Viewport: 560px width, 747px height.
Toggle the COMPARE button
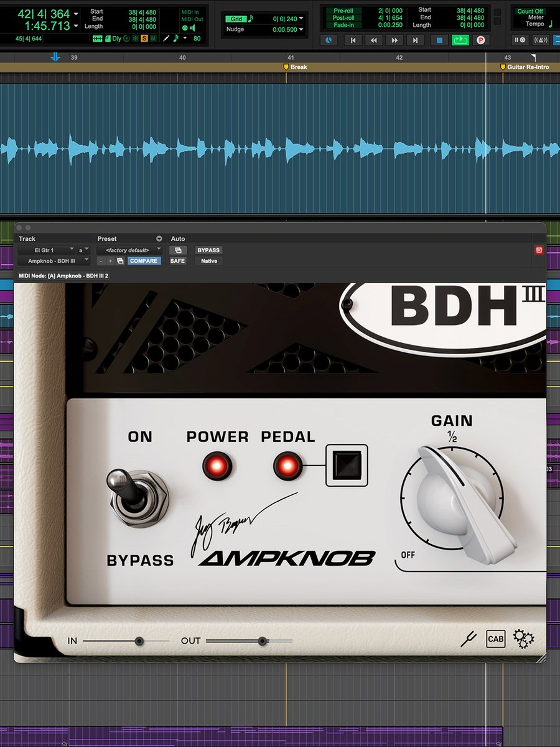(144, 261)
